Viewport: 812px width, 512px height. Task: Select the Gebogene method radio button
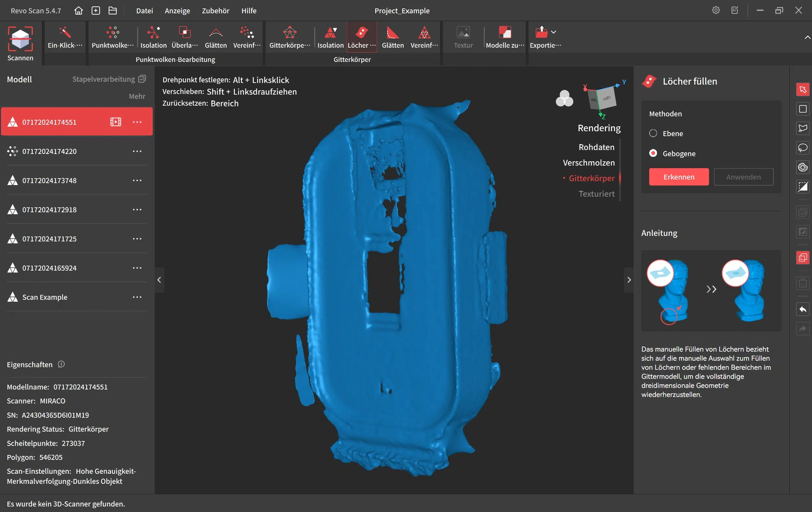[653, 153]
